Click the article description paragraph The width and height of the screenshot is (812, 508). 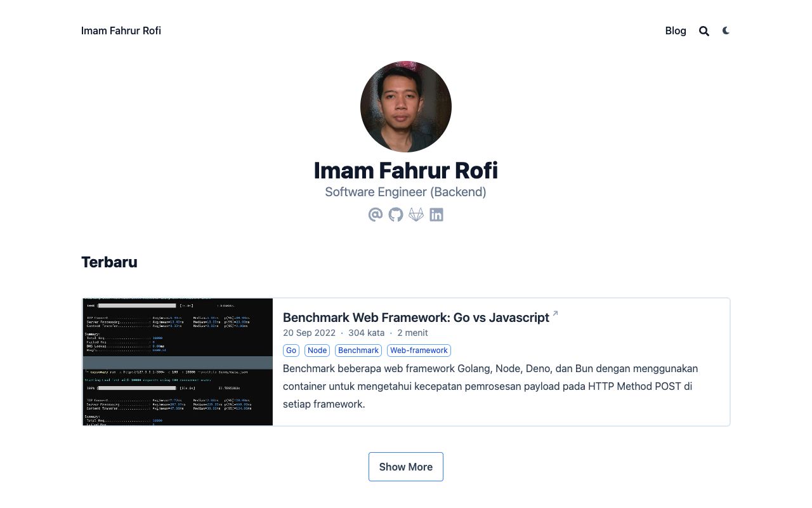click(x=490, y=386)
